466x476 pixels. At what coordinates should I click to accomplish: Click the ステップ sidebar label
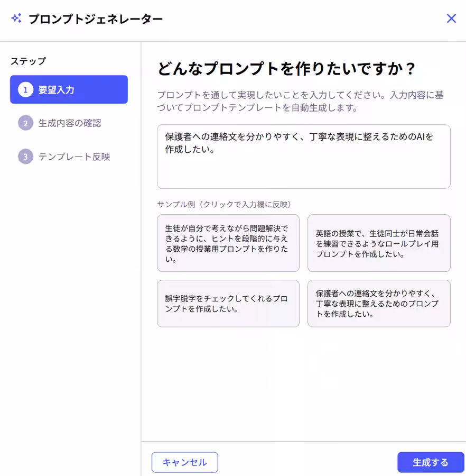(x=22, y=61)
